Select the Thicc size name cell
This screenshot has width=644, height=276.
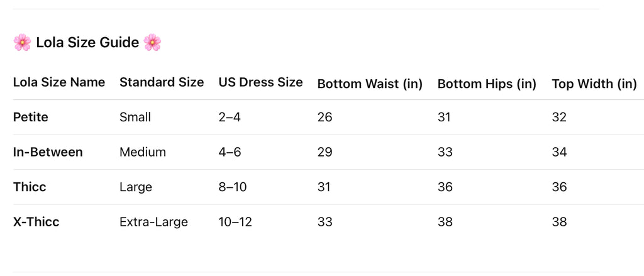click(x=30, y=187)
